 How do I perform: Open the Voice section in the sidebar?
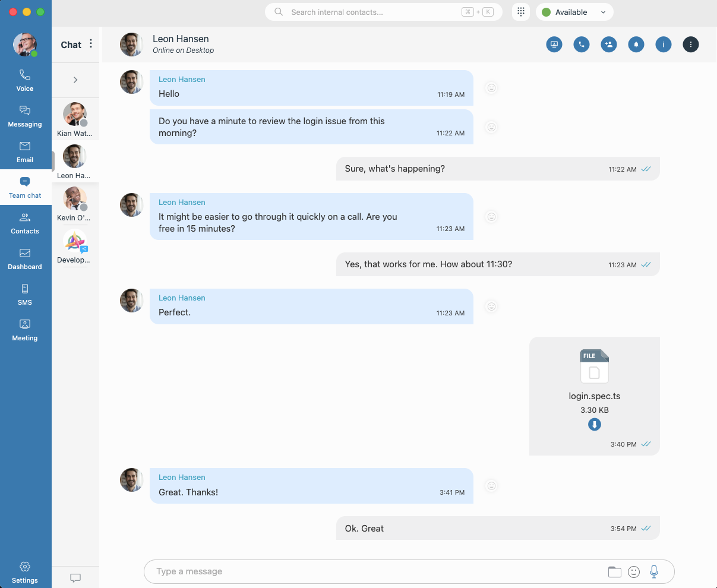24,80
